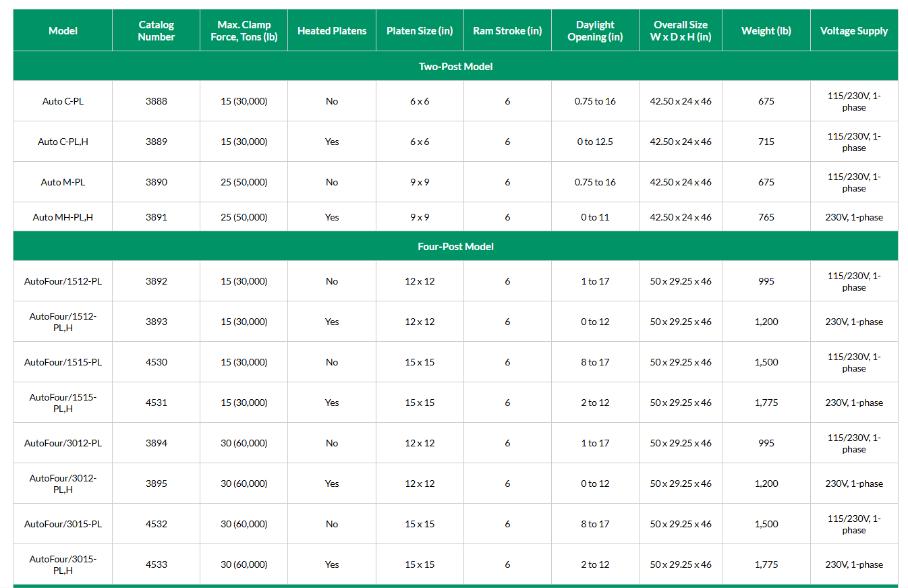
Task: Select the AutoFour/3015-PL,H model cell
Action: click(63, 564)
